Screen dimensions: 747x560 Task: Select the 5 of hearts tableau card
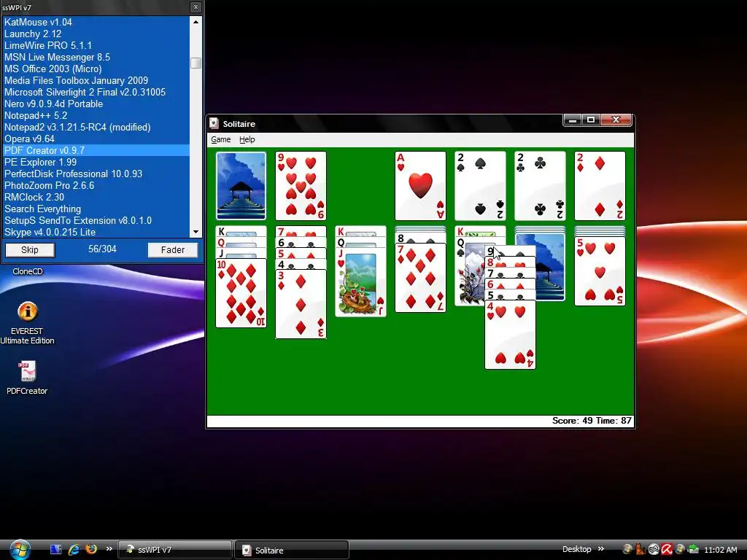point(600,271)
